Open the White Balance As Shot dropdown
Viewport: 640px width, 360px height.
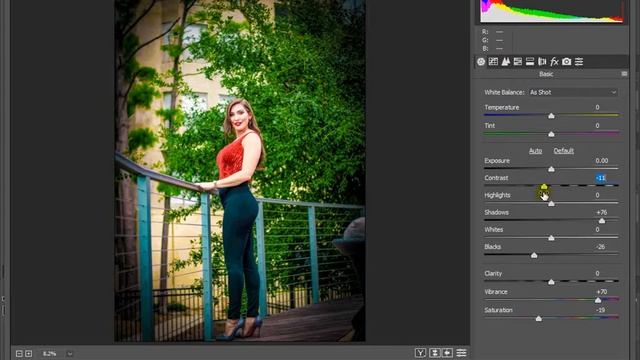point(573,93)
